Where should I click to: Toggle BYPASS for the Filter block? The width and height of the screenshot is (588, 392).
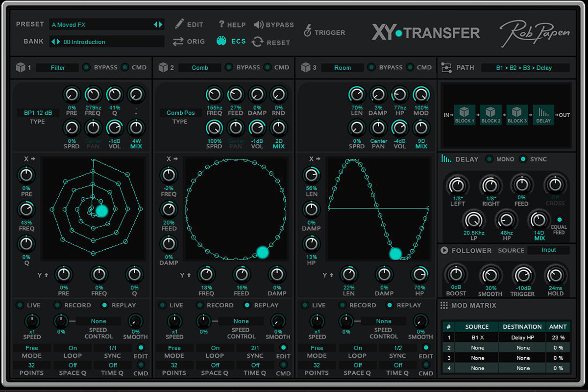click(86, 67)
